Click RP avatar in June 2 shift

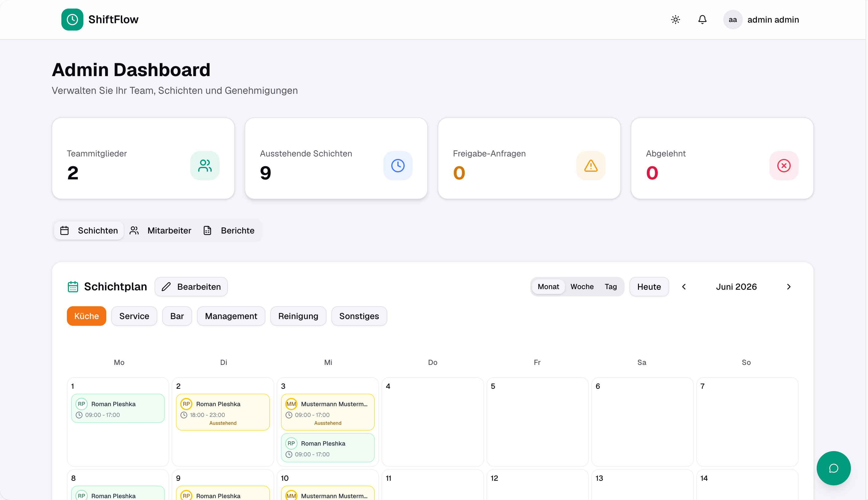pos(186,404)
